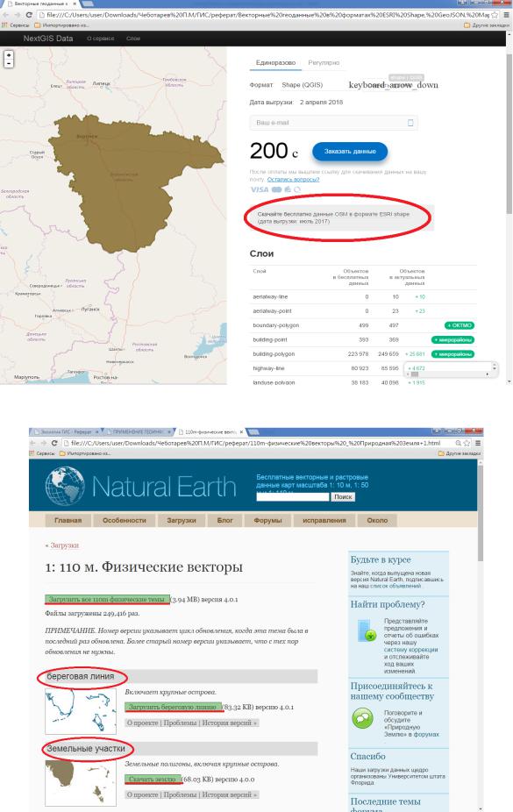Click Загрузить береговую линию download link
Screen dimensions: 513x812
point(174,707)
